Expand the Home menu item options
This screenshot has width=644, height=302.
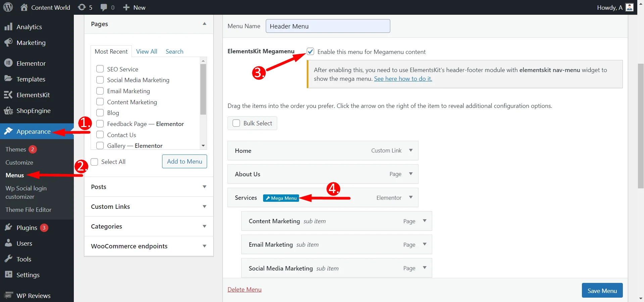coord(411,150)
